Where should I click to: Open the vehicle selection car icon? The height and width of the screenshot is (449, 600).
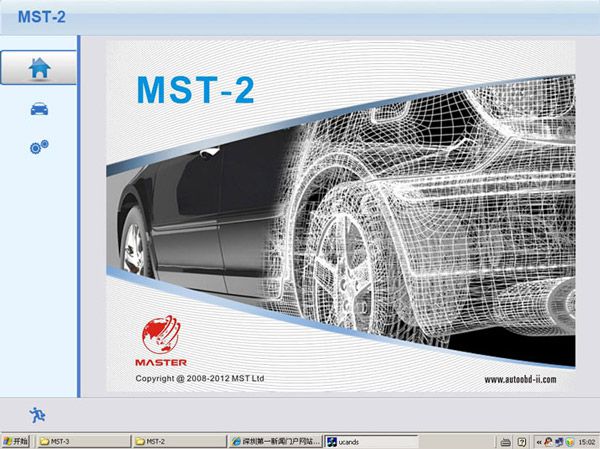pyautogui.click(x=39, y=109)
